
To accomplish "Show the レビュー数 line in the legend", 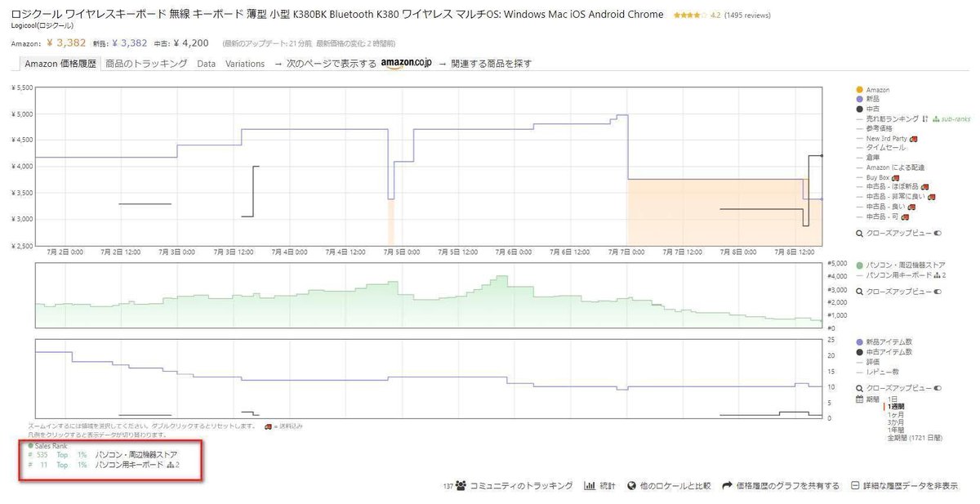I will click(x=878, y=371).
